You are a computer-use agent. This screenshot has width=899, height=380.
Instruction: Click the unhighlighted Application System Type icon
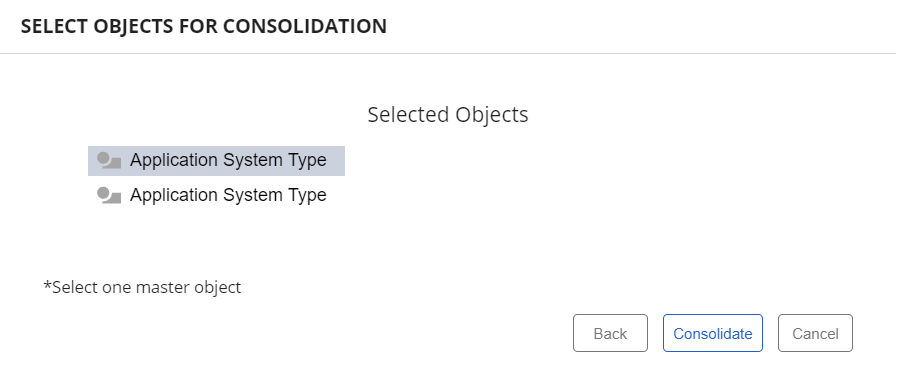tap(109, 195)
